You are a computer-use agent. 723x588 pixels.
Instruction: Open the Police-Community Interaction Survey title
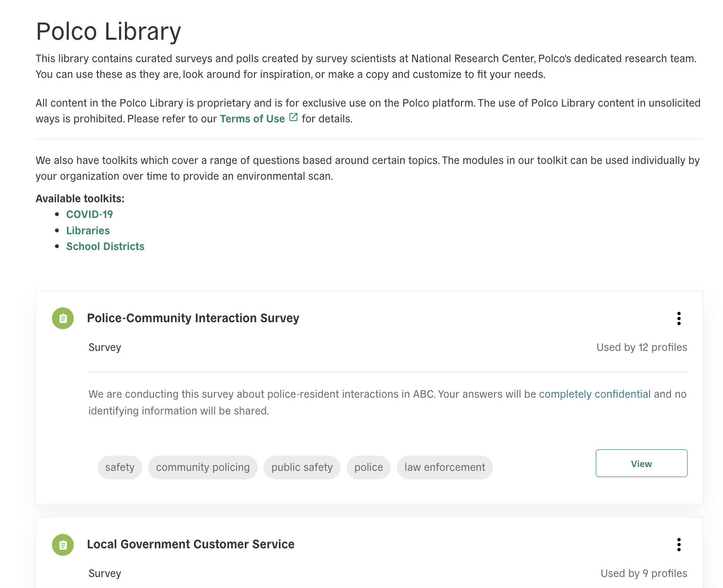[193, 318]
